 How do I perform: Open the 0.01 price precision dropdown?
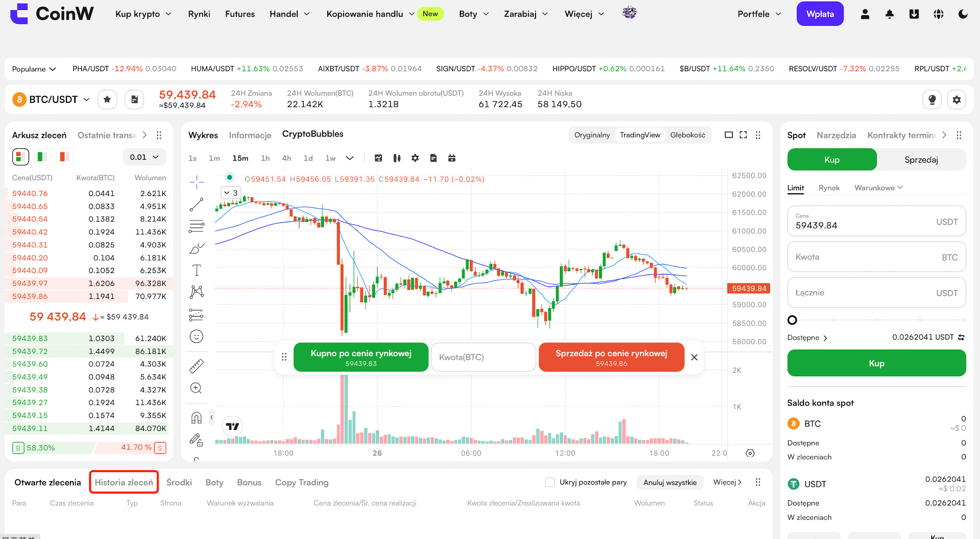coord(144,157)
